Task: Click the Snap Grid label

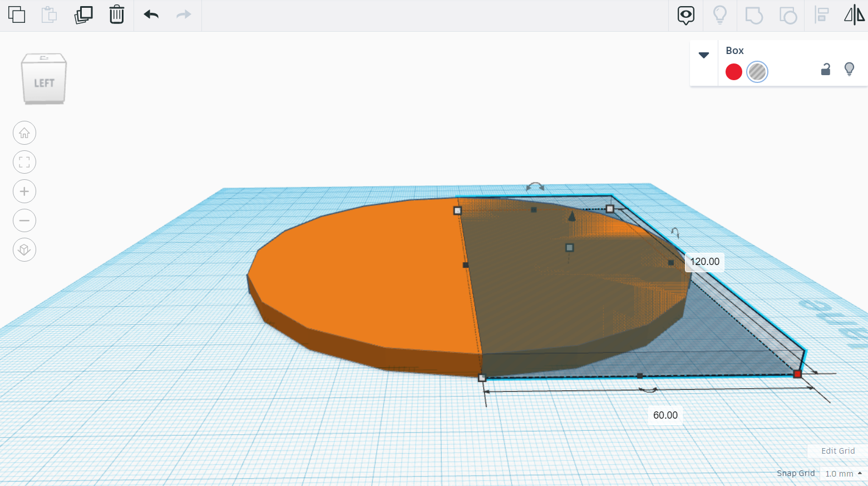Action: pos(796,473)
